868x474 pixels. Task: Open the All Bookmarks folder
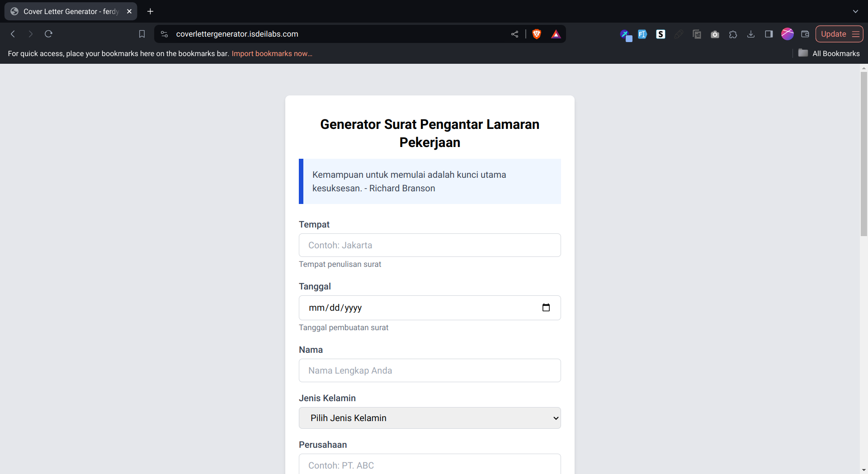point(829,53)
